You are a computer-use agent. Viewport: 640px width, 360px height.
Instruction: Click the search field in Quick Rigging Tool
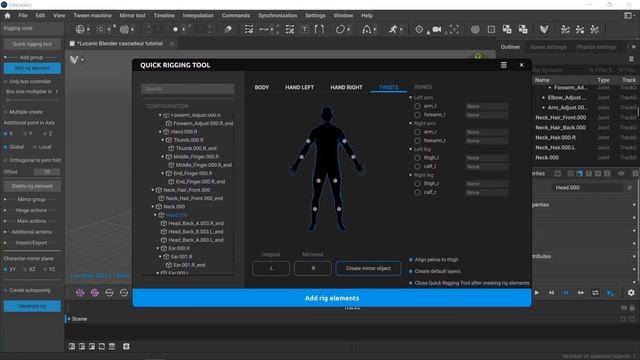click(188, 89)
